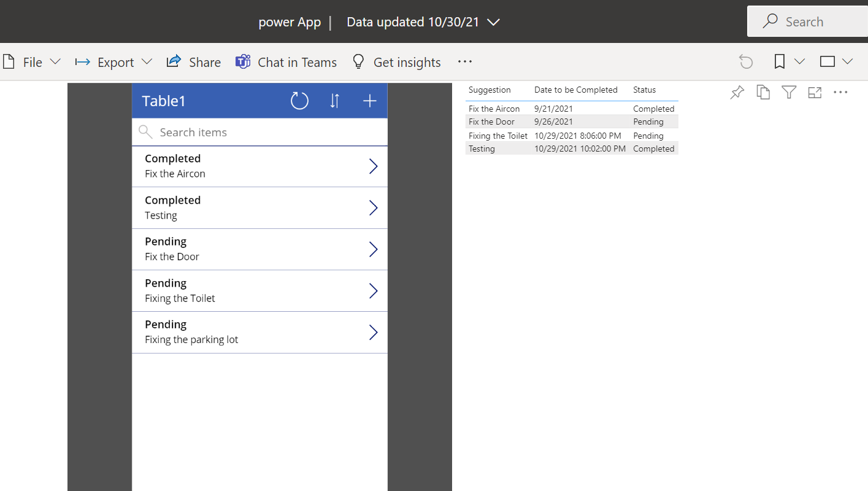Open details chevron for Testing
This screenshot has height=491, width=868.
click(x=373, y=208)
